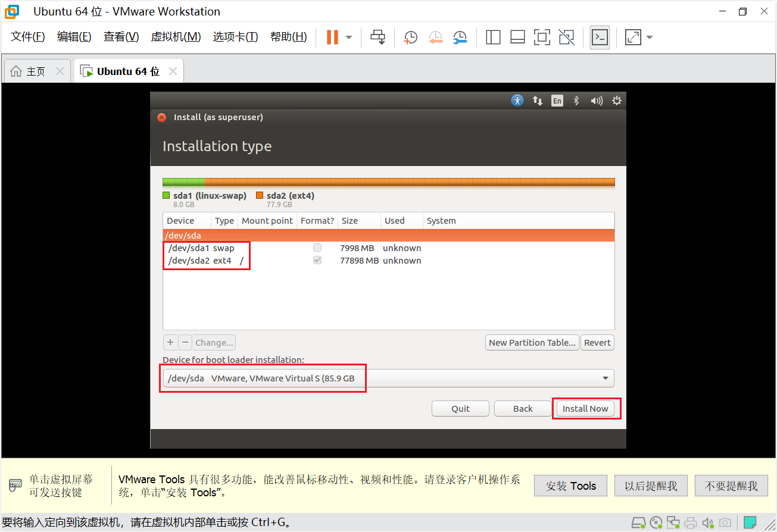Click New Partition Table... button
The height and width of the screenshot is (532, 777).
[x=532, y=342]
